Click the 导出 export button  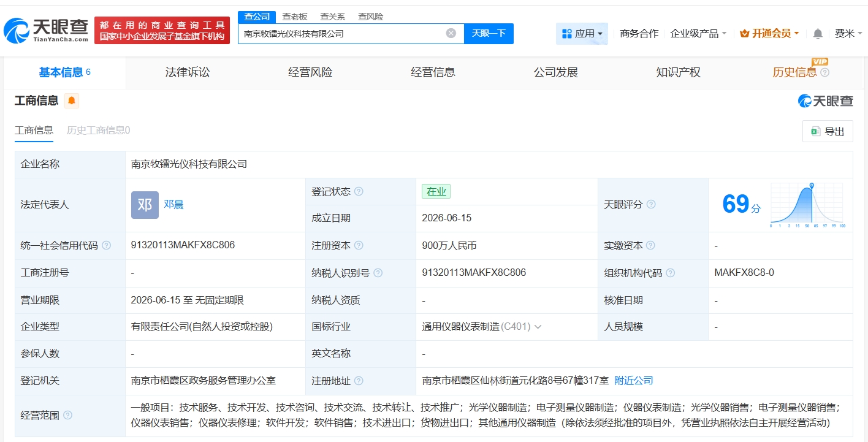tap(828, 131)
